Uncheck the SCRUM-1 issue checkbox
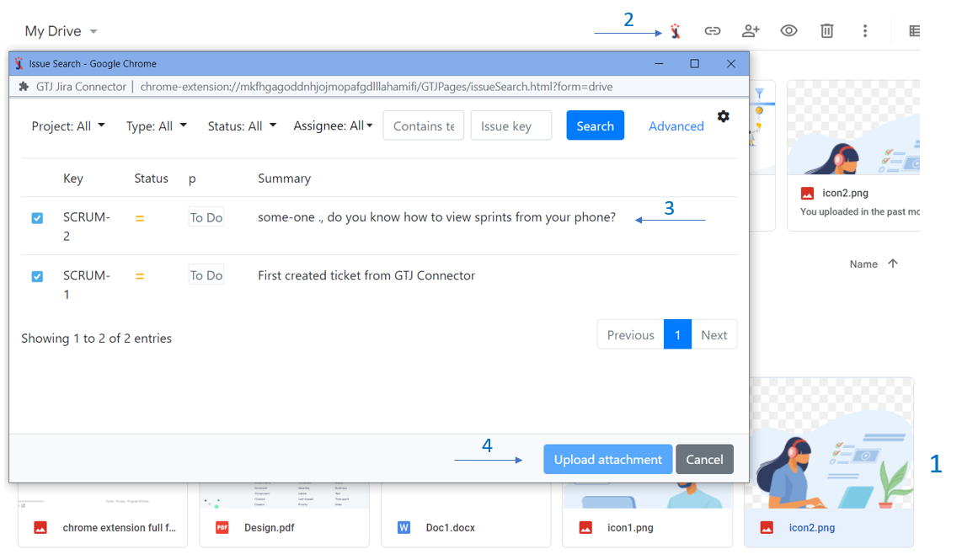Screen dimensions: 962x560 (x=37, y=275)
